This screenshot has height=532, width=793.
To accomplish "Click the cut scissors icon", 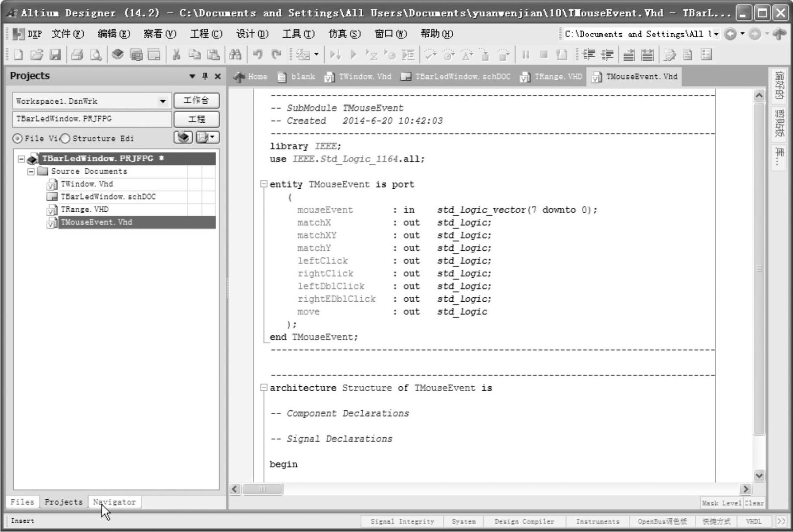I will [x=176, y=55].
